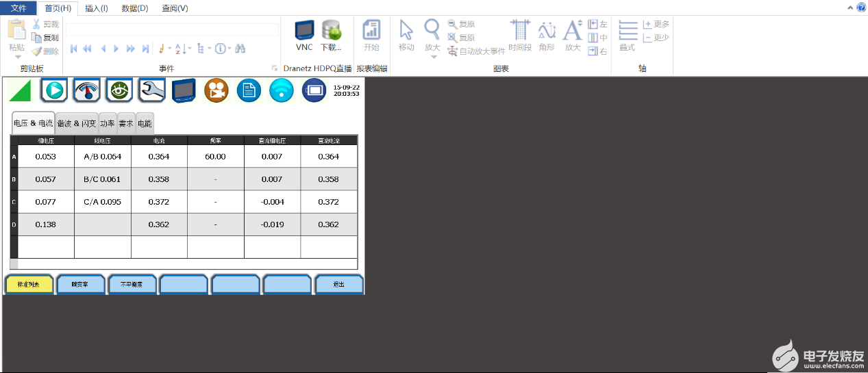Open the 文件 file menu
868x373 pixels.
coord(18,8)
